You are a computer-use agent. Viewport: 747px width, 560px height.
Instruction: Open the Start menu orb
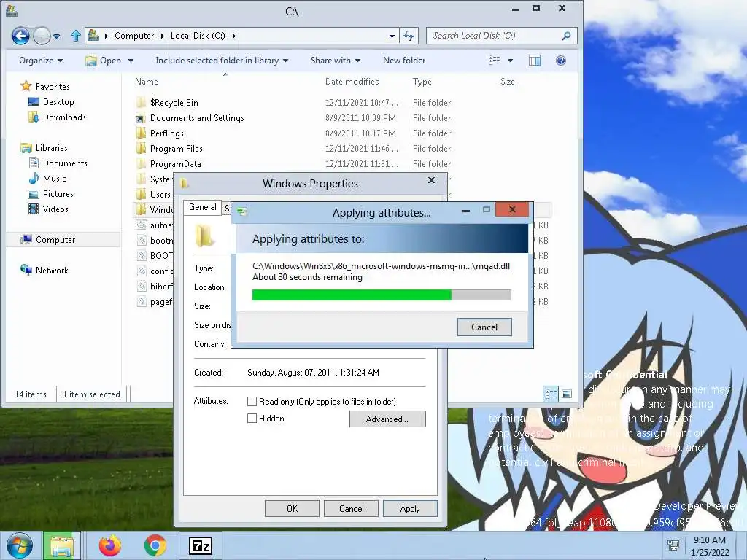pos(20,545)
